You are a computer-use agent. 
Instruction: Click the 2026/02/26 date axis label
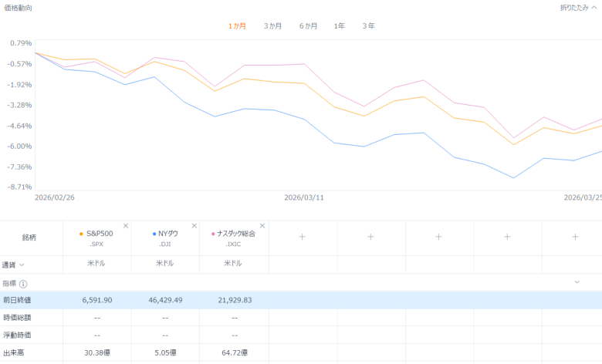pos(55,198)
